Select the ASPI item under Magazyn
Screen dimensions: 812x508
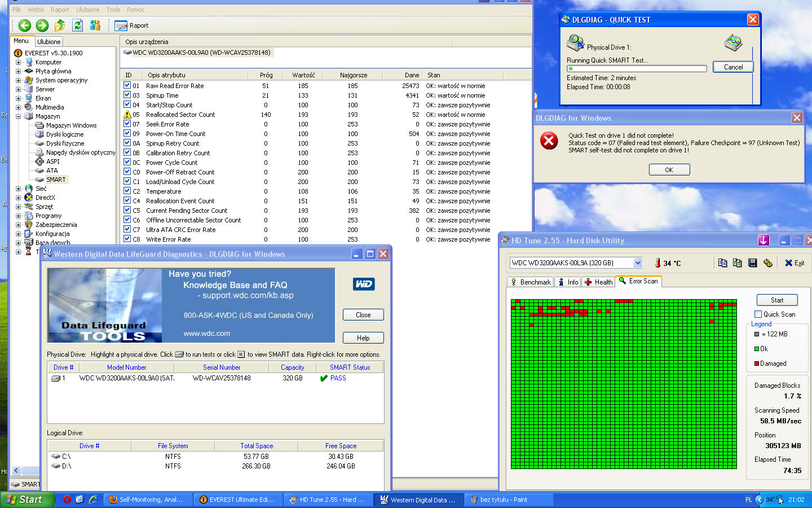(x=47, y=161)
